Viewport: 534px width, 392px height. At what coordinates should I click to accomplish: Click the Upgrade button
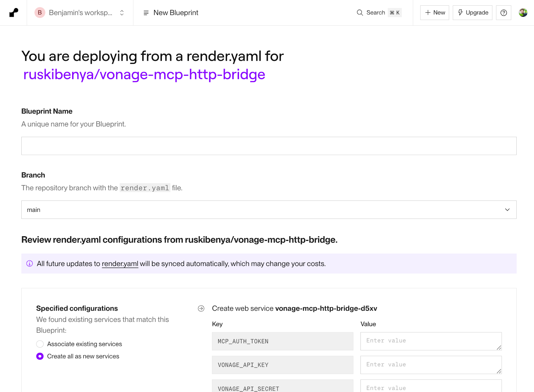coord(472,12)
